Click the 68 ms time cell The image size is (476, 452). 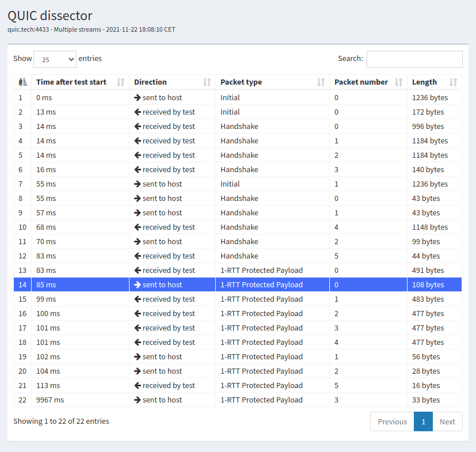click(x=80, y=227)
